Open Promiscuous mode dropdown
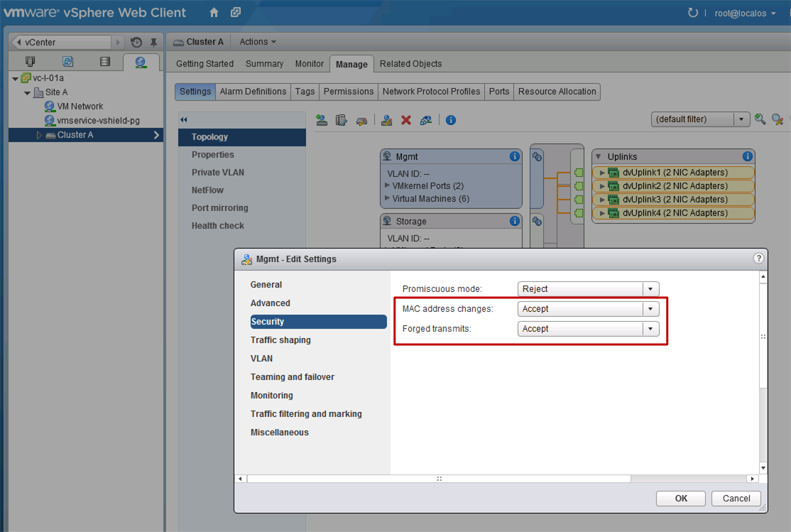Screen dimensions: 791x532 tap(588, 288)
